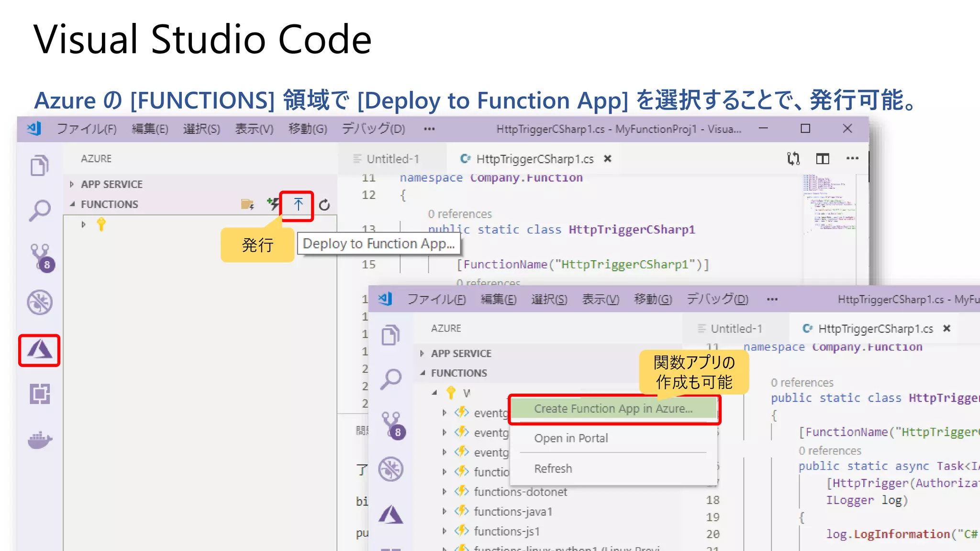
Task: Click Create Function lightning icon in FUNCTIONS header
Action: pyautogui.click(x=273, y=204)
